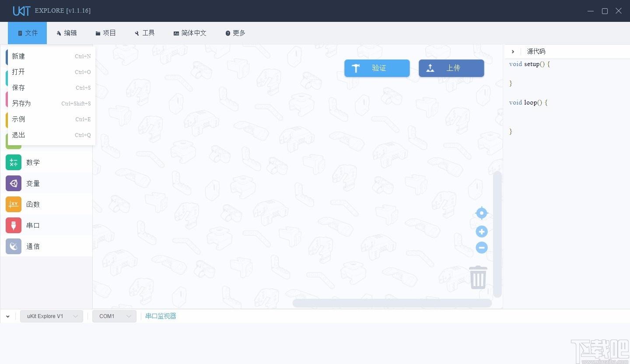Choose 示例 from the file menu
The height and width of the screenshot is (364, 630).
(x=52, y=119)
